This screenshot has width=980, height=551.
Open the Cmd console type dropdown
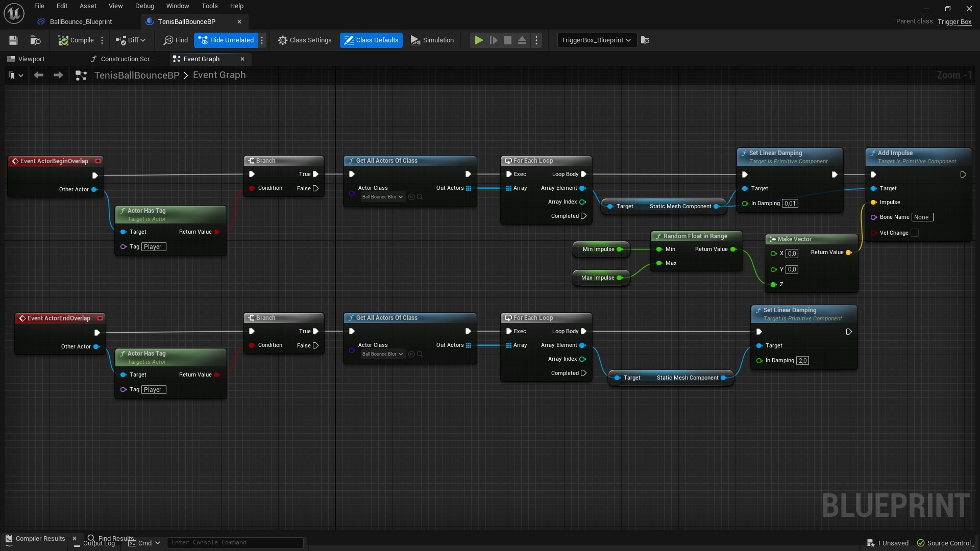coord(144,543)
